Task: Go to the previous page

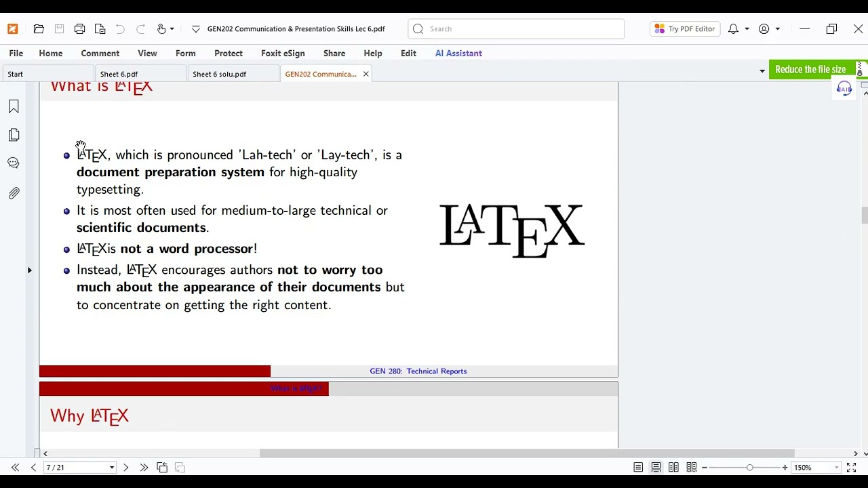Action: pos(33,468)
